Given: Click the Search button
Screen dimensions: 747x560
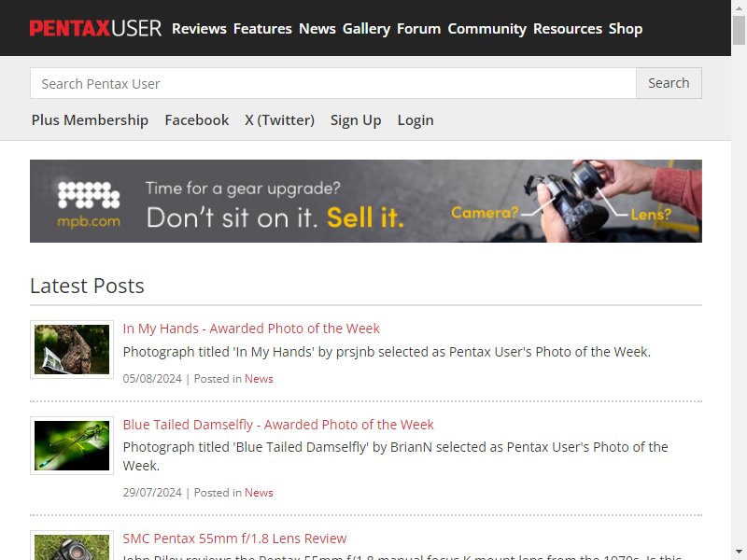Looking at the screenshot, I should (669, 83).
